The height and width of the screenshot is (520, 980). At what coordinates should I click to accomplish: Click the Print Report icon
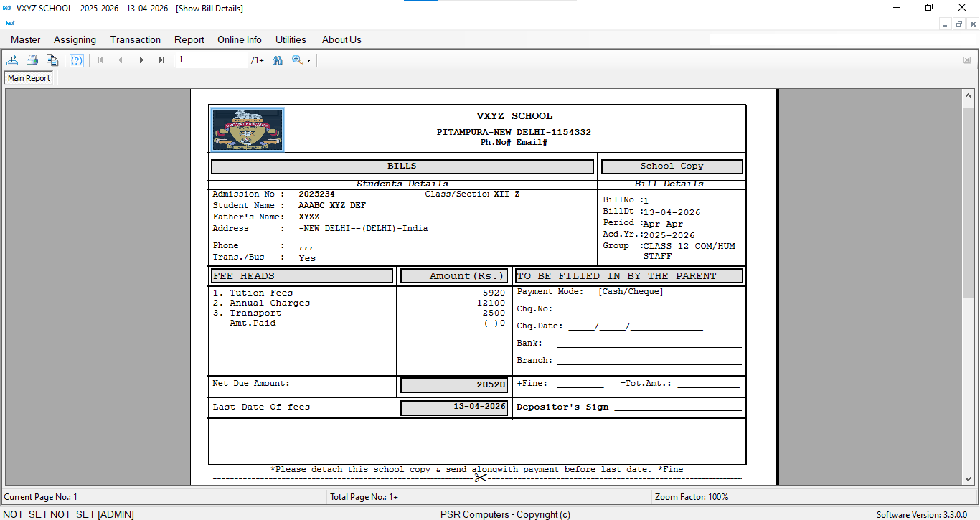32,60
